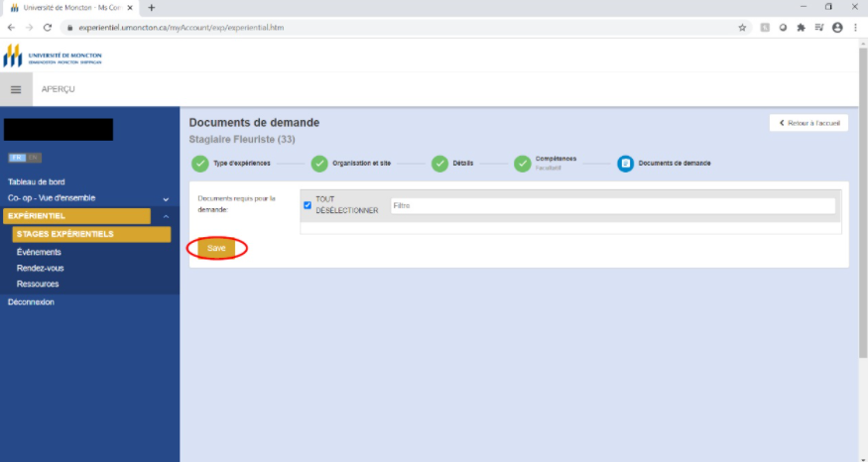Open a new browser tab
The image size is (868, 462).
[x=151, y=8]
